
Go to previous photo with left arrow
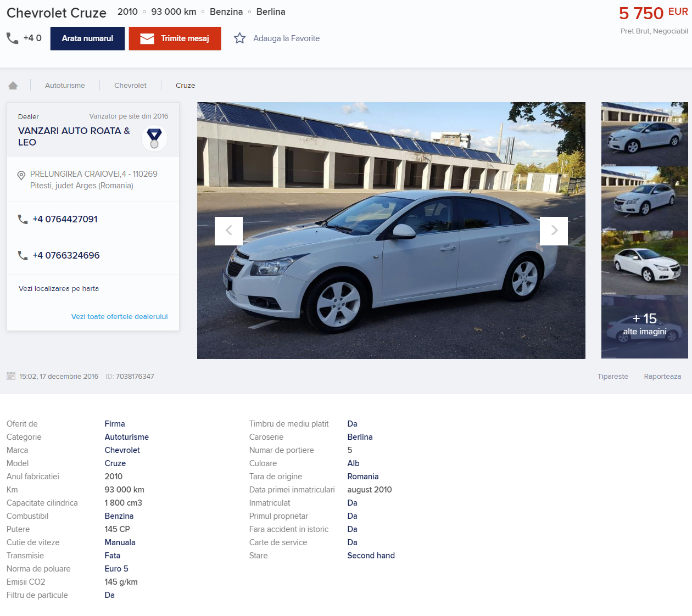228,231
